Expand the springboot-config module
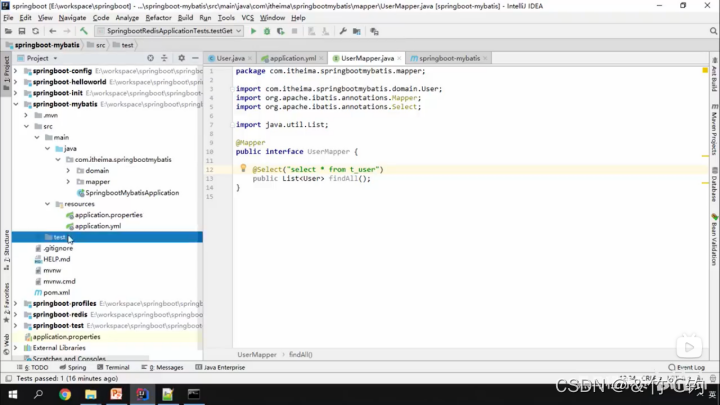Screen dimensions: 720x405 [x=16, y=71]
